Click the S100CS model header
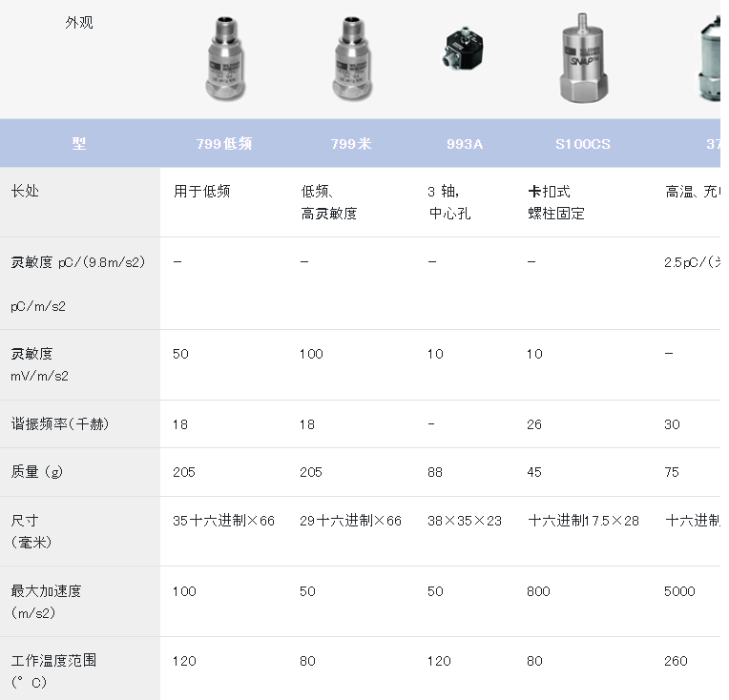 pyautogui.click(x=582, y=144)
